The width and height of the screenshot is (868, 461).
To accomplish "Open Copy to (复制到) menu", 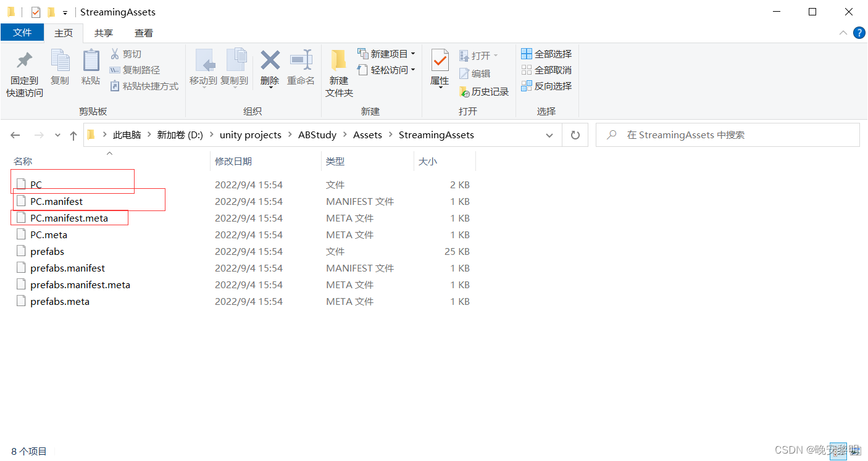I will tap(234, 69).
